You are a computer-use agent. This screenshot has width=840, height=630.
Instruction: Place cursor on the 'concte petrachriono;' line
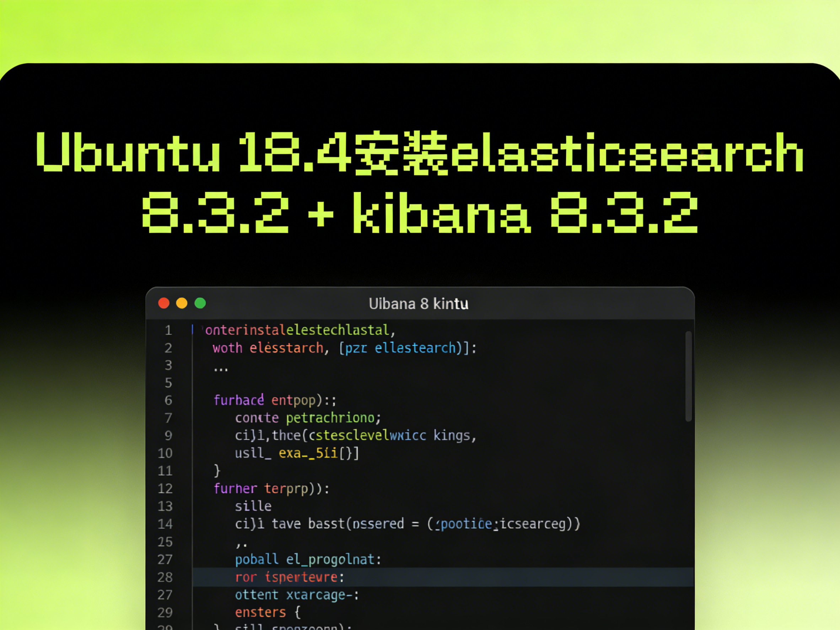click(308, 418)
